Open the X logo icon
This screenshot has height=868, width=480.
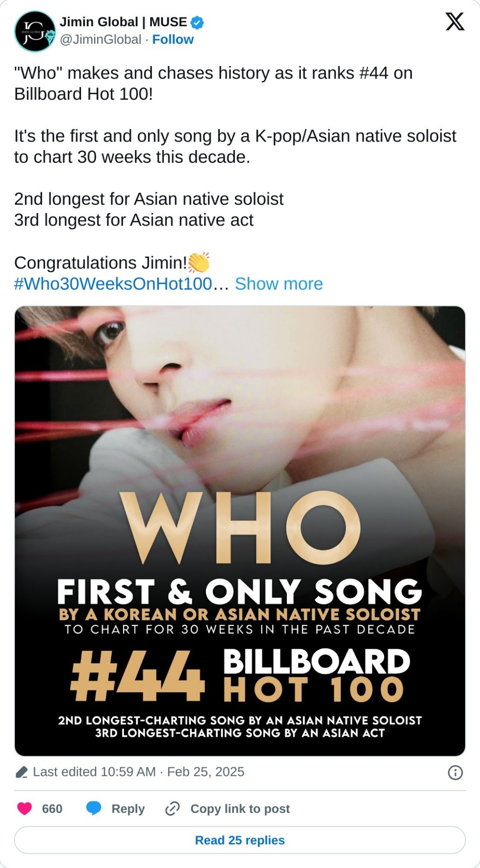click(455, 21)
